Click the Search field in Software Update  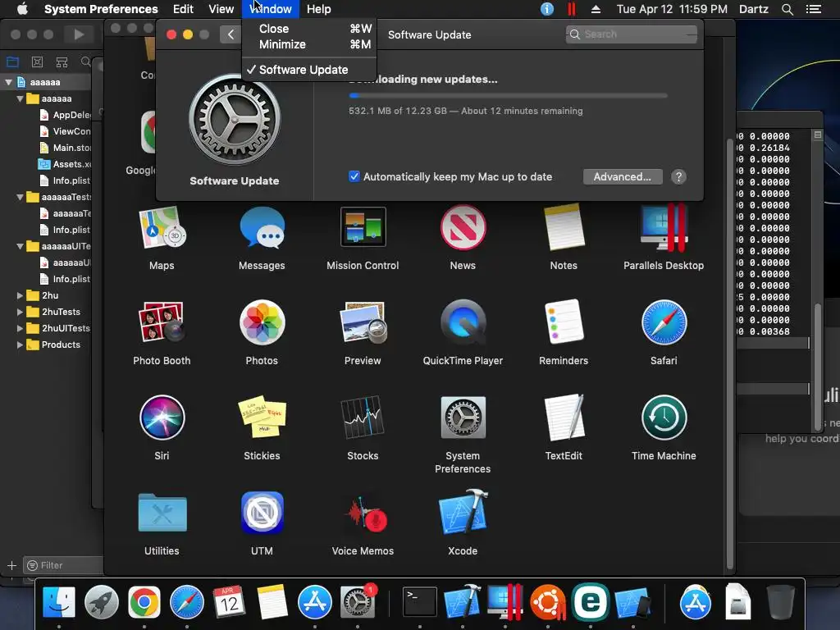tap(632, 34)
